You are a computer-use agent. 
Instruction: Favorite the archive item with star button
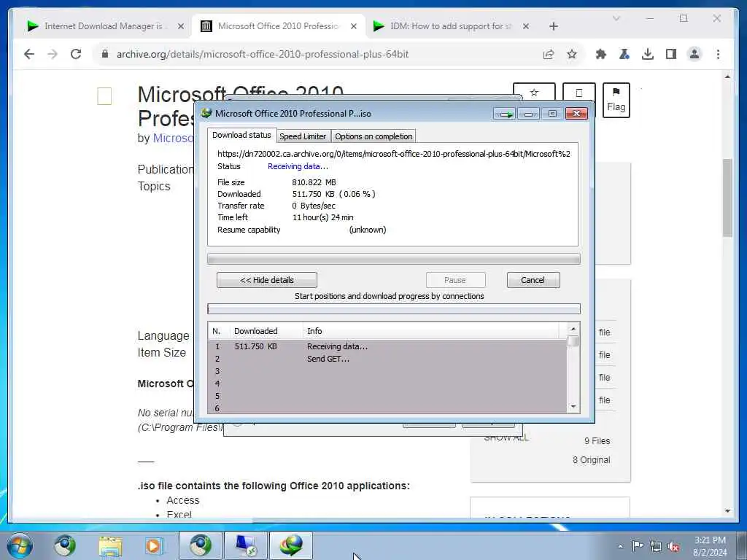pos(534,93)
